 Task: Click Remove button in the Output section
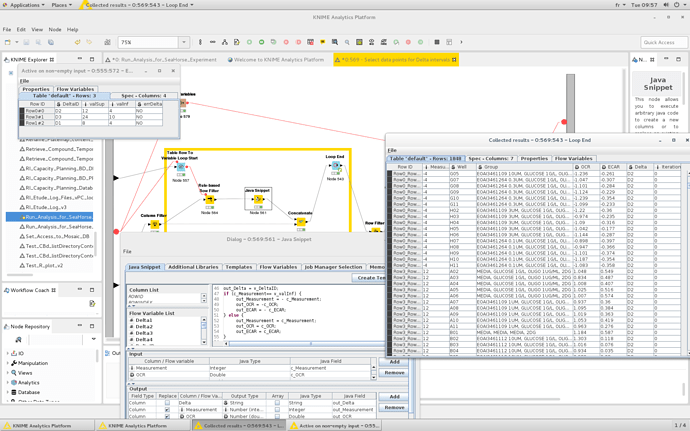pyautogui.click(x=394, y=408)
